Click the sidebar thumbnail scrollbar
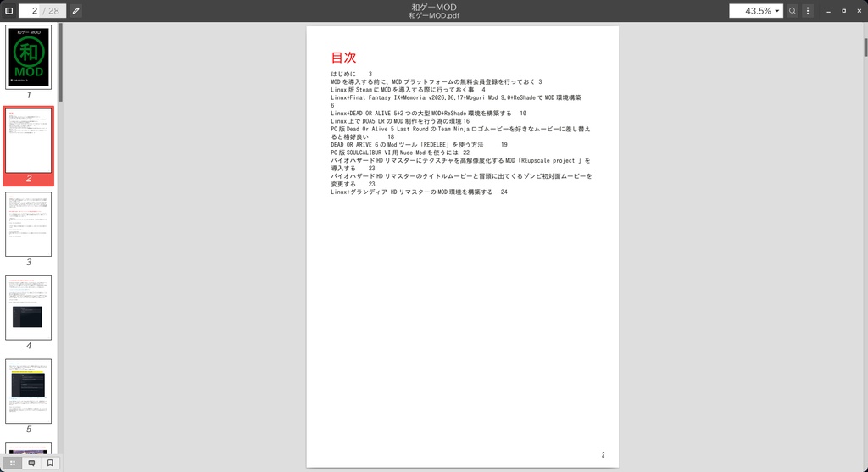Viewport: 868px width, 472px height. pos(60,62)
